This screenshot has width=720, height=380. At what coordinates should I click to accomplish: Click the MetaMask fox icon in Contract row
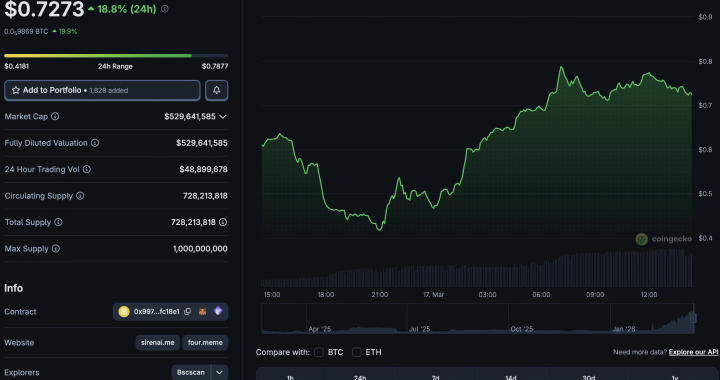(202, 312)
